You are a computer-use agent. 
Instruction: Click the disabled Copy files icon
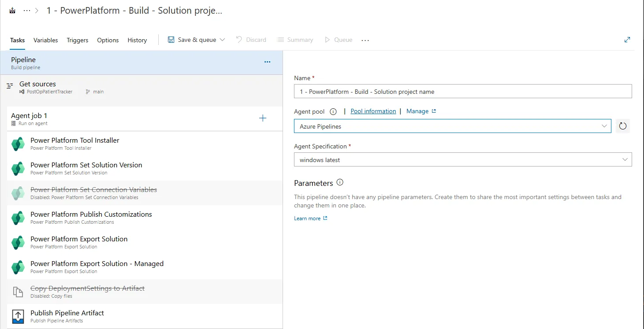click(18, 292)
